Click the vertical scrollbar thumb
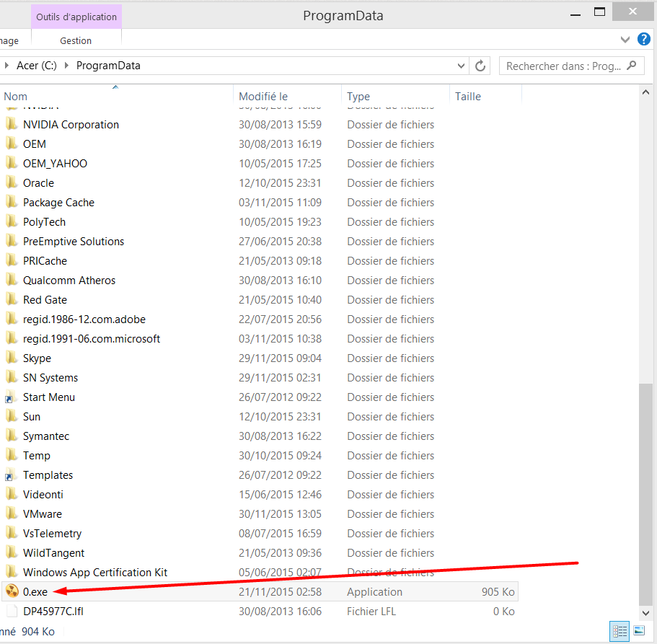Image resolution: width=657 pixels, height=644 pixels. point(645,494)
